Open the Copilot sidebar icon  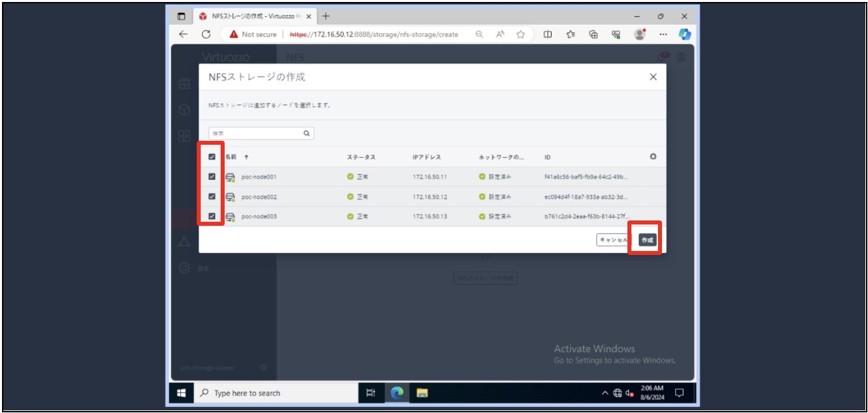tap(685, 35)
